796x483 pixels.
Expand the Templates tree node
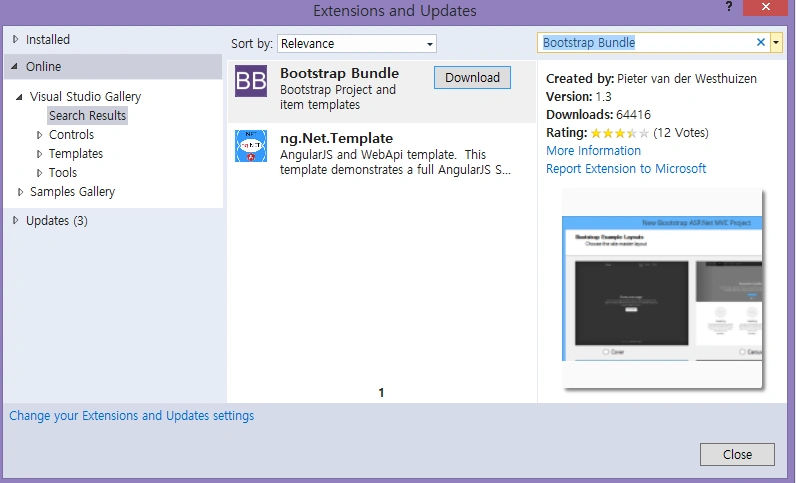tap(39, 154)
